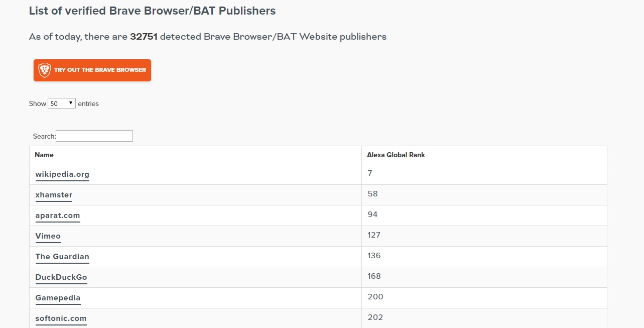644x328 pixels.
Task: Open the wikipedia.org publisher link
Action: (62, 174)
